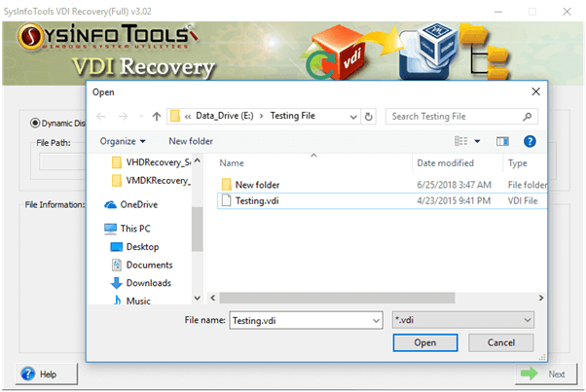Click the Documents icon in sidebar
This screenshot has height=392, width=586.
pos(117,265)
